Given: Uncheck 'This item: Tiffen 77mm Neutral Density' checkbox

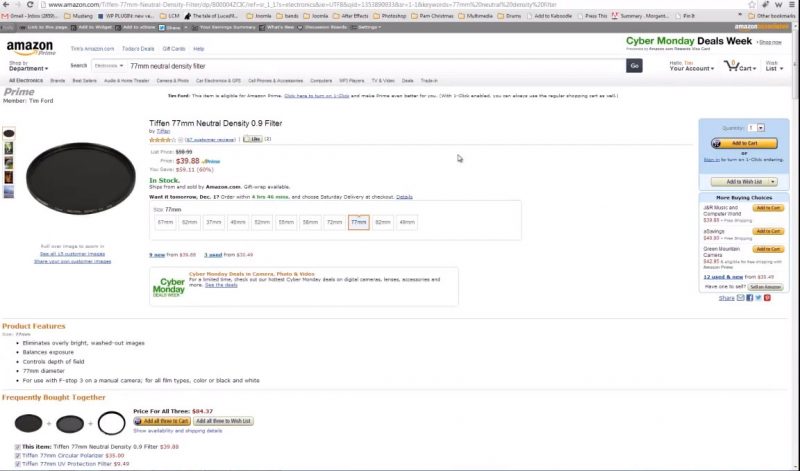Looking at the screenshot, I should point(18,446).
